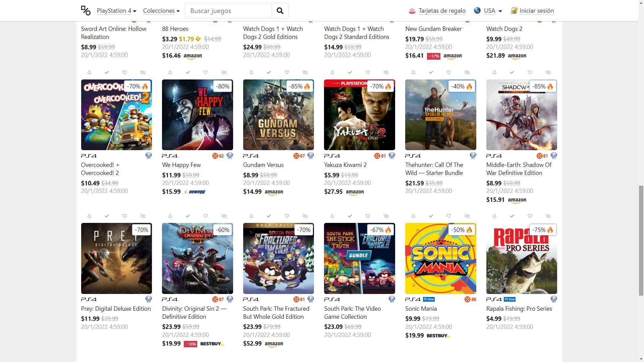
Task: Hide Prey Digital Deluxe with crossed-eye icon
Action: (x=143, y=216)
